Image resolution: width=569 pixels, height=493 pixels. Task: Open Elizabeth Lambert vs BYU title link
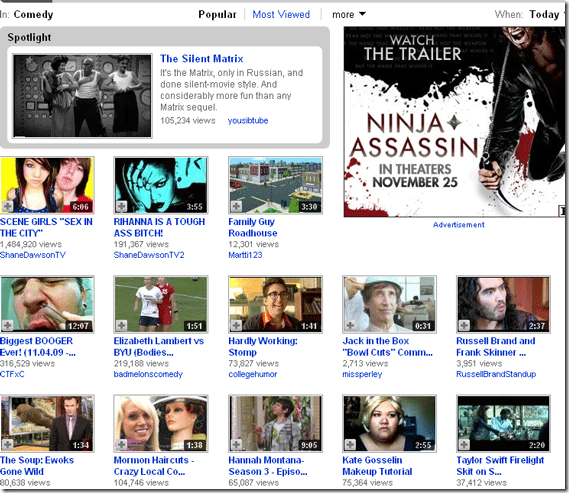point(159,346)
